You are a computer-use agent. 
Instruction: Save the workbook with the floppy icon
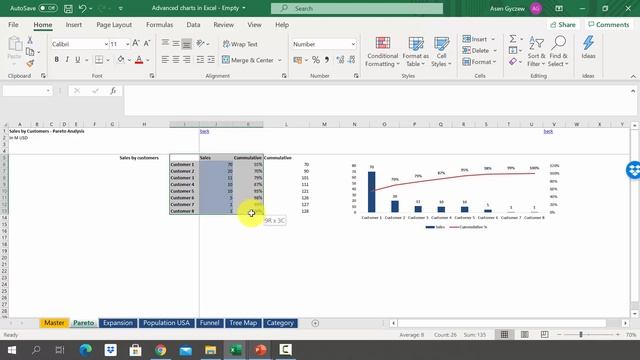coord(68,8)
